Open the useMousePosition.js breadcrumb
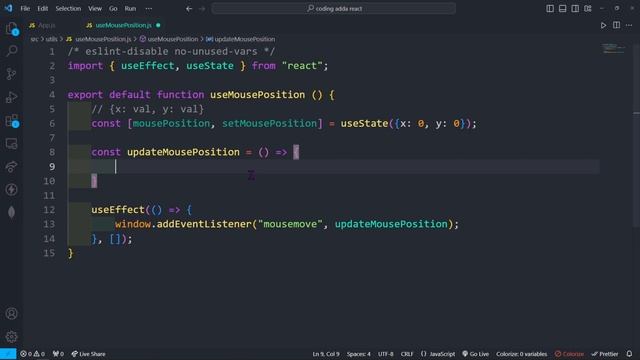Viewport: 640px width, 360px height. [99, 39]
